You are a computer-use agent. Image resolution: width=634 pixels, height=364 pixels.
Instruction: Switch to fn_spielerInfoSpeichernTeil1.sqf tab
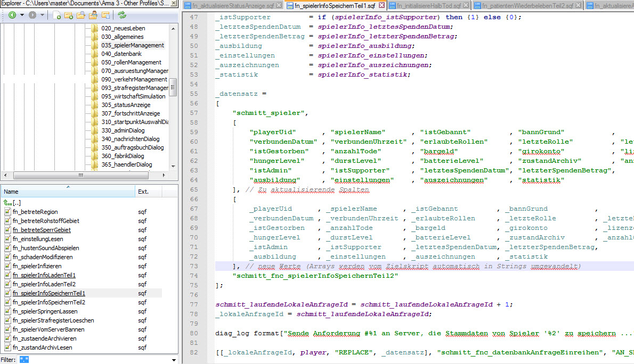pos(335,6)
